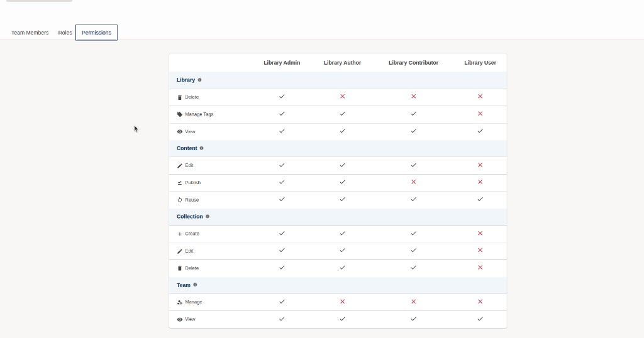This screenshot has width=644, height=338.
Task: Click Library Author red X for Library Delete
Action: 343,96
